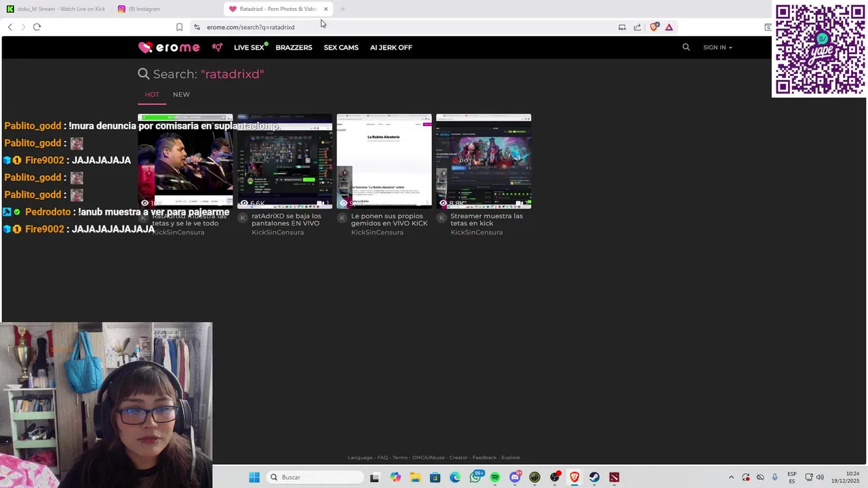
Task: Open Discord from the taskbar
Action: pos(515,477)
